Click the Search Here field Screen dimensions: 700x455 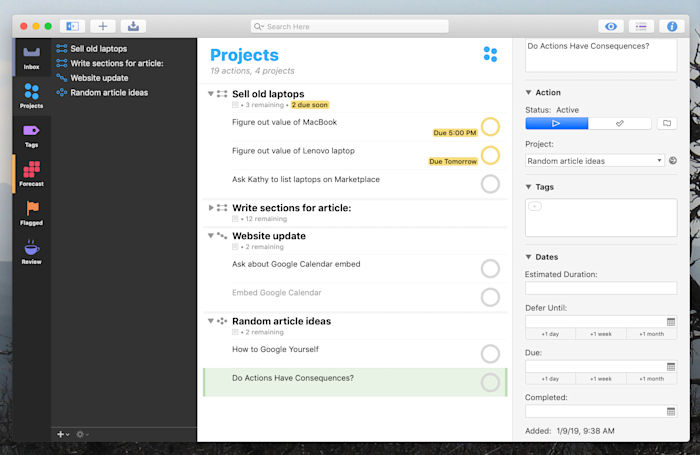[350, 26]
